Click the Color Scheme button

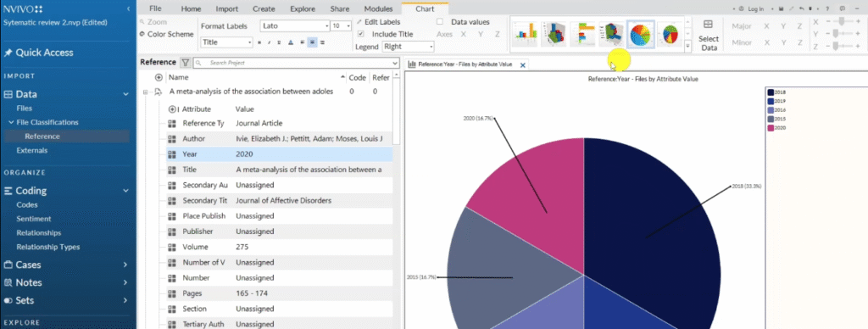(167, 34)
